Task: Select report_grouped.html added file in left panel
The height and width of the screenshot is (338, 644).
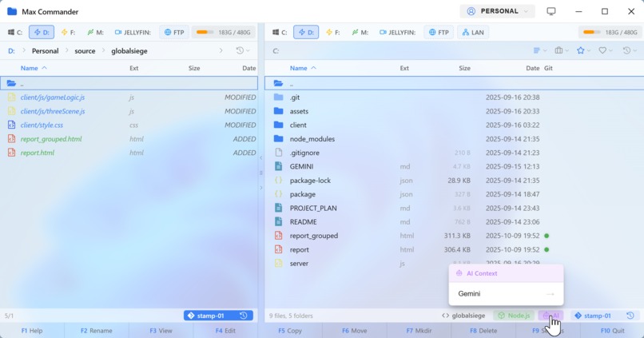Action: [129, 139]
